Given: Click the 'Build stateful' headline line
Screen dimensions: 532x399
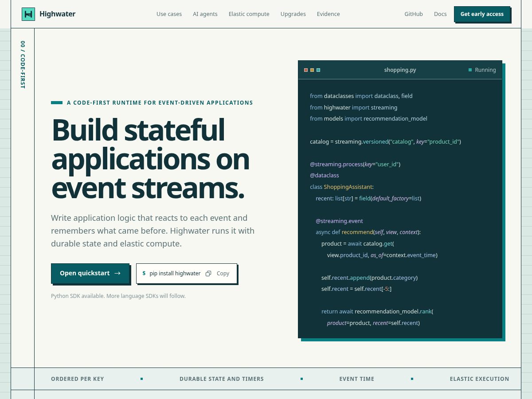Looking at the screenshot, I should click(138, 130).
